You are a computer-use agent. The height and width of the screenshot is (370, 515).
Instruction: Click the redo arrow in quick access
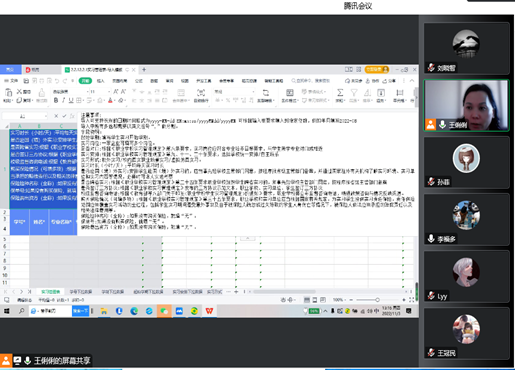65,81
